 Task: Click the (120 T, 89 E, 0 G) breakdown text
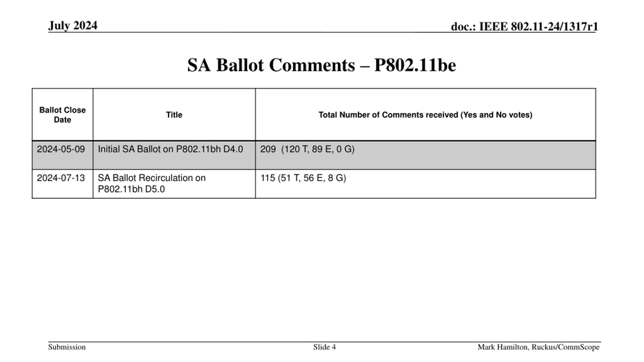[318, 149]
